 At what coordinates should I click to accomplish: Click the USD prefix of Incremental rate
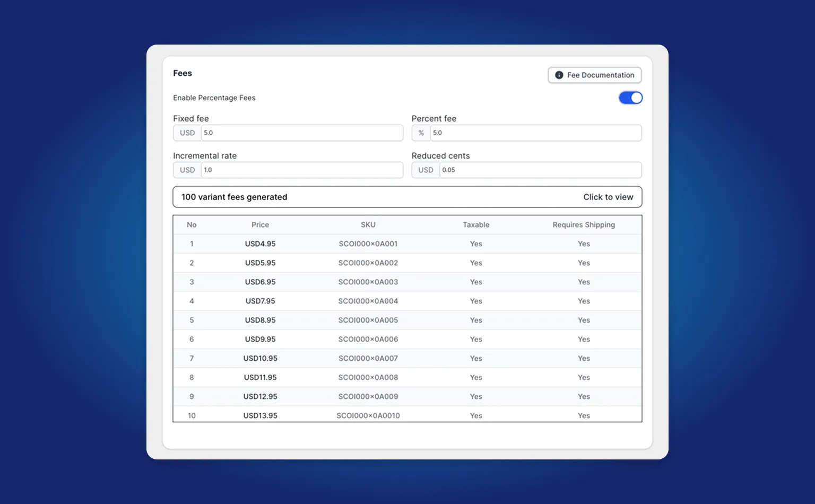coord(187,170)
